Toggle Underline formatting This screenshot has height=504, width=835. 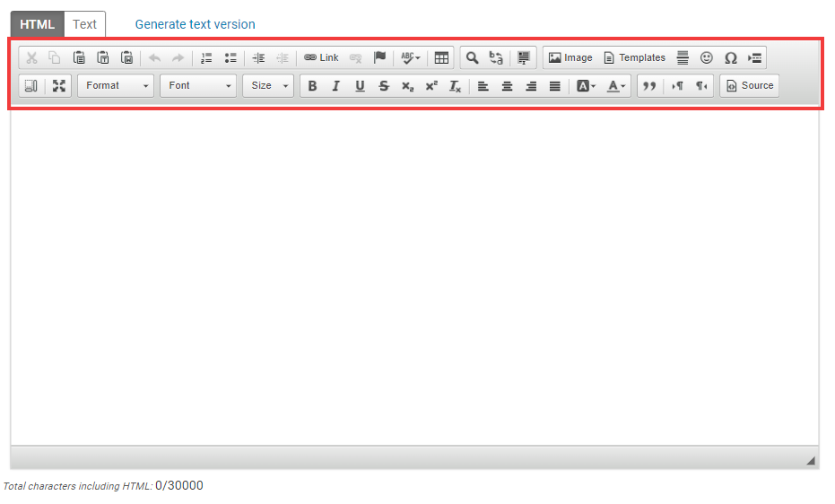[360, 86]
